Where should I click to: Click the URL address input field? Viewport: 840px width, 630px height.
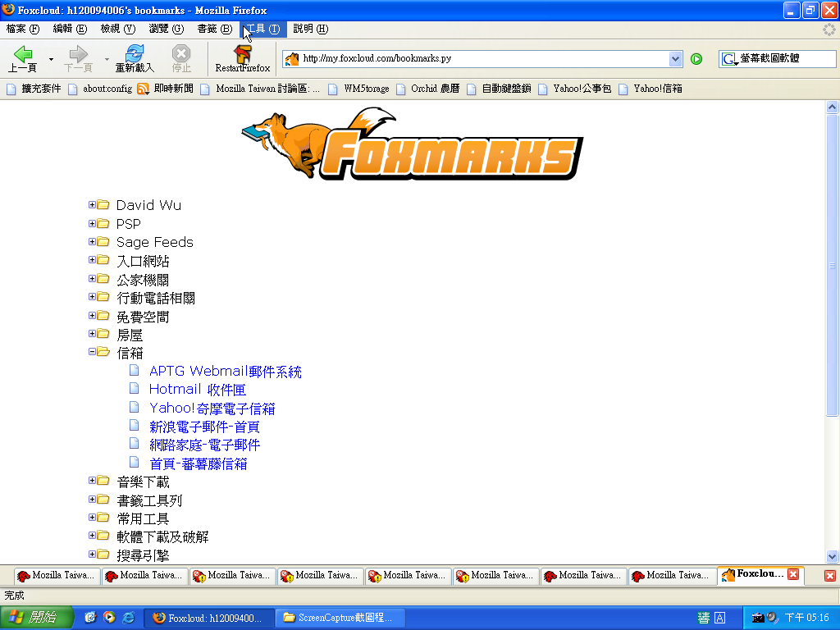pos(484,58)
